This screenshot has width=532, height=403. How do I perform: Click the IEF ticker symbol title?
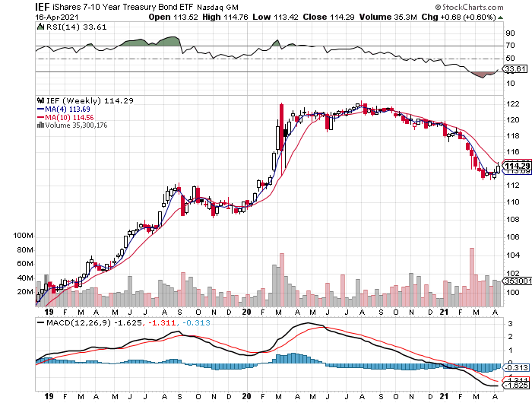click(43, 7)
